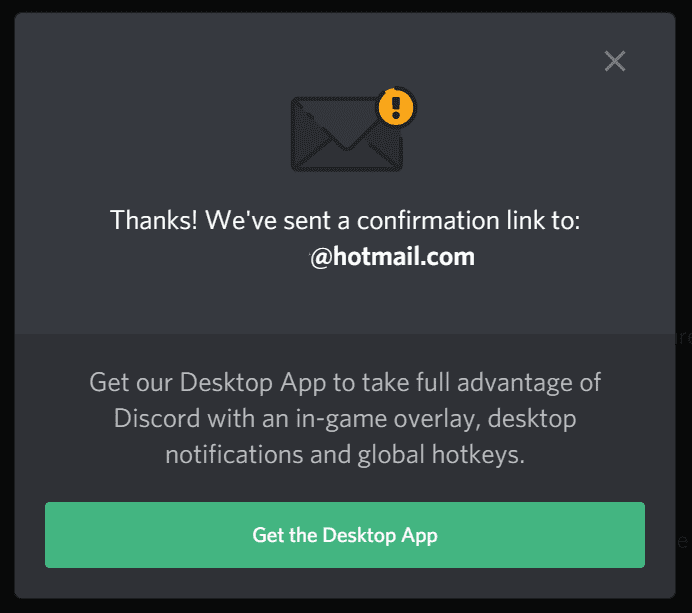Click the envelope's triangular flap
Viewport: 692px width, 613px height.
(347, 126)
